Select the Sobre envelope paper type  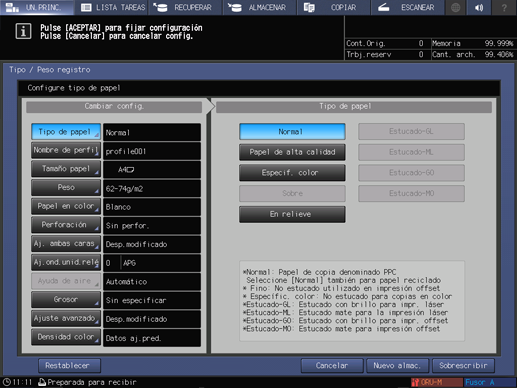292,194
